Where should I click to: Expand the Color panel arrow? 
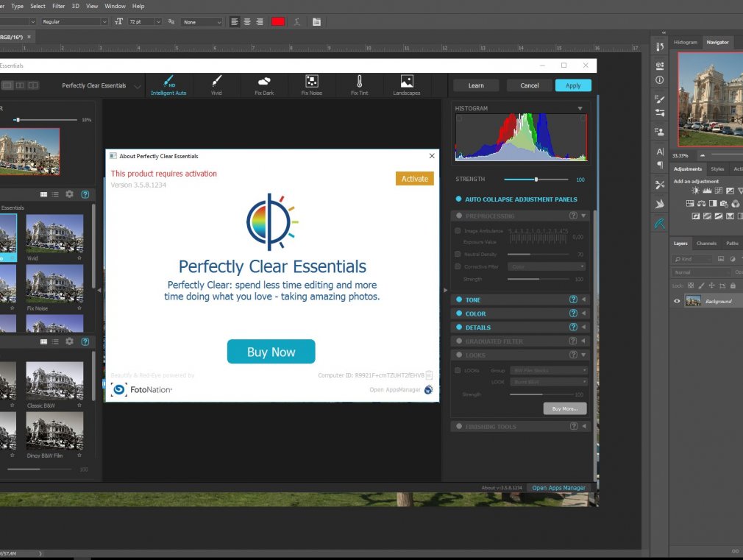(584, 313)
